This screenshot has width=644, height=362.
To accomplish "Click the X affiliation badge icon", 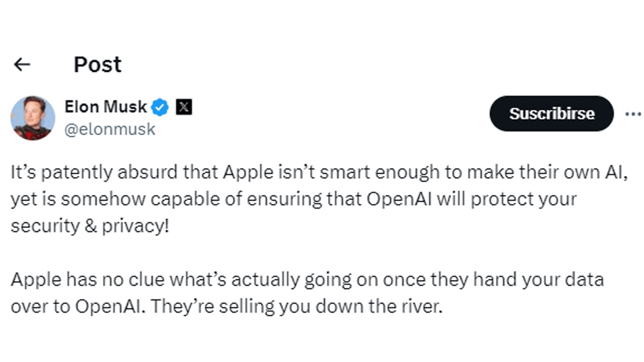I will [x=184, y=107].
